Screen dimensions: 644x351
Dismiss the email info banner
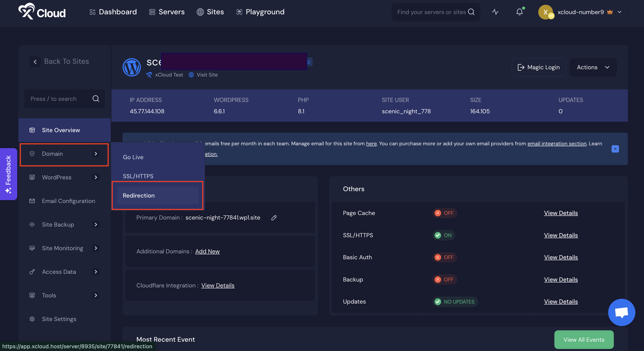pos(615,149)
